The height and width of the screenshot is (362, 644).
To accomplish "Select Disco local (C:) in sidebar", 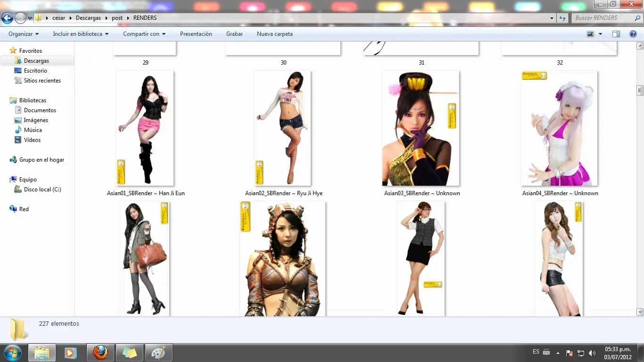I will [42, 189].
